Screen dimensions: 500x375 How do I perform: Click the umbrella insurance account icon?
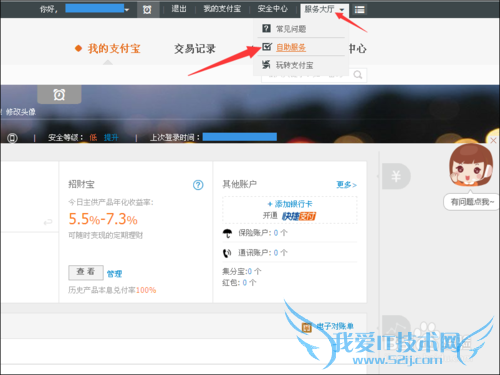[x=227, y=233]
